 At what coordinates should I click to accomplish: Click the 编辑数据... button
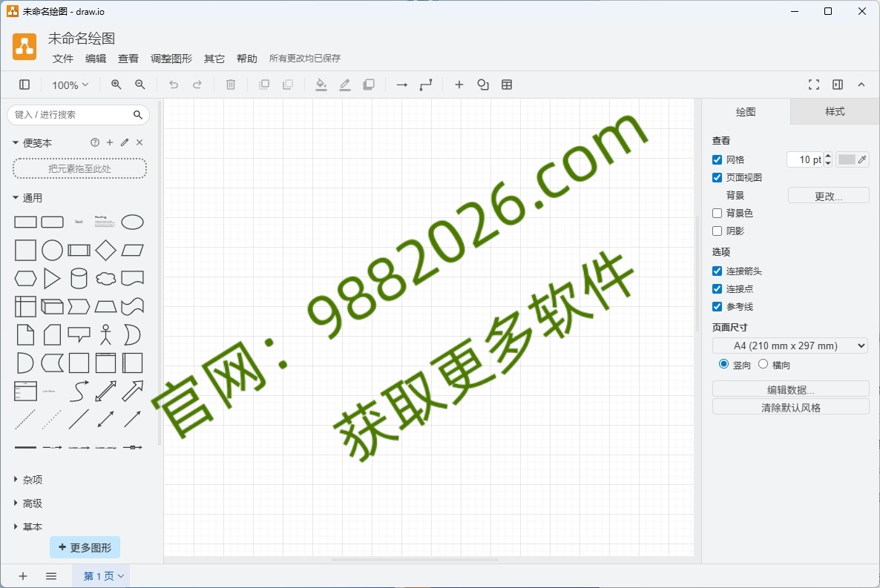click(791, 389)
